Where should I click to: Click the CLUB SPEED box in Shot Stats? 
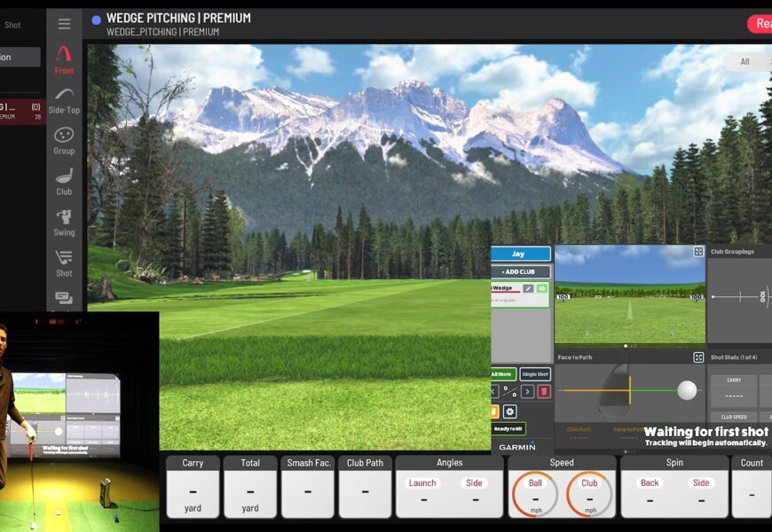pyautogui.click(x=734, y=417)
